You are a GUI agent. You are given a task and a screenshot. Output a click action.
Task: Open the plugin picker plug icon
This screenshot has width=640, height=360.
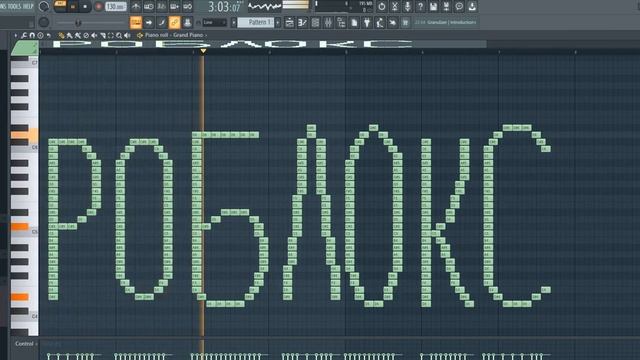(x=367, y=23)
